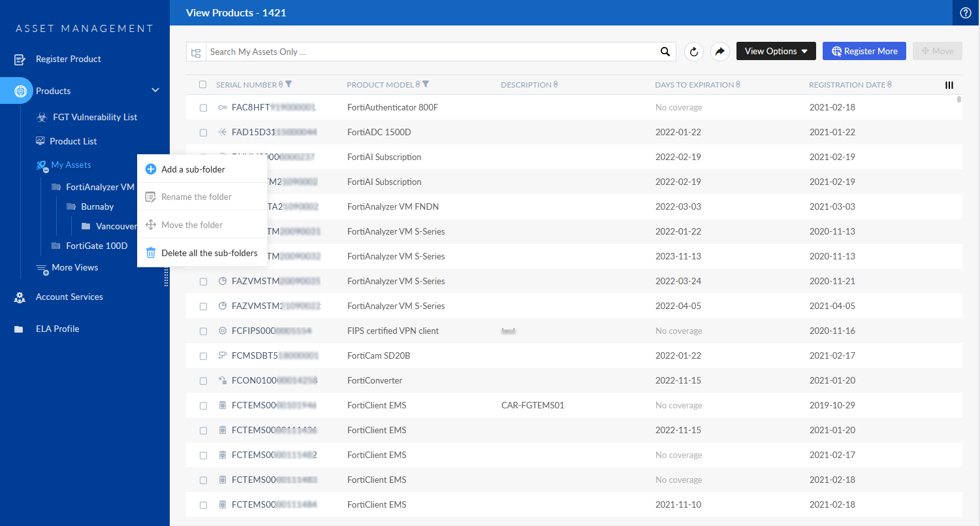This screenshot has width=980, height=526.
Task: Click the share/export arrow icon
Action: click(x=719, y=51)
